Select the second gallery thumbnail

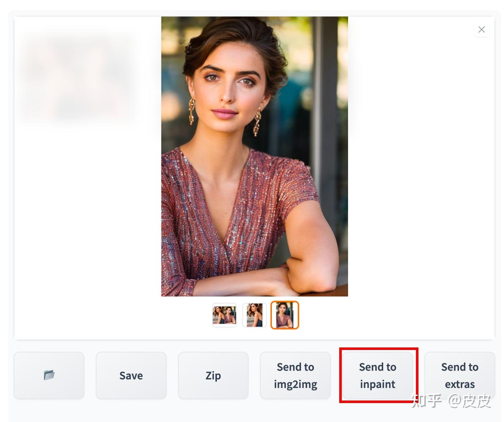[255, 315]
